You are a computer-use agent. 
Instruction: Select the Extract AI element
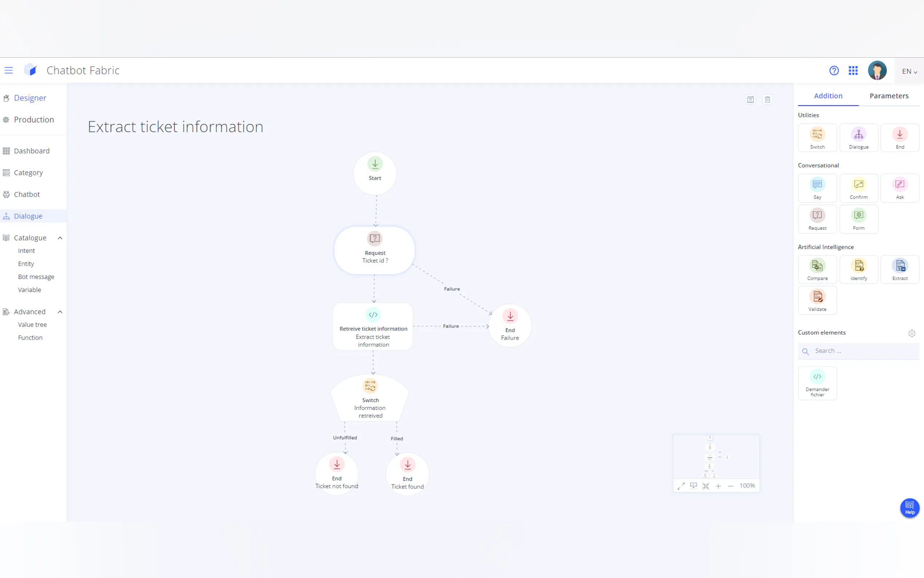[x=900, y=269]
